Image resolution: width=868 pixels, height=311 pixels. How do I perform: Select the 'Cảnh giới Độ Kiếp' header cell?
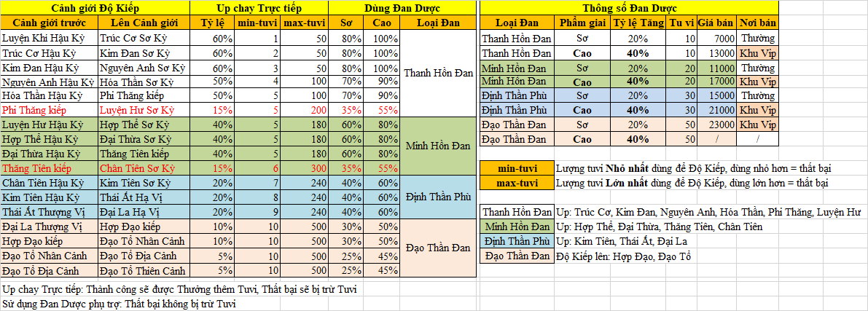(x=95, y=8)
